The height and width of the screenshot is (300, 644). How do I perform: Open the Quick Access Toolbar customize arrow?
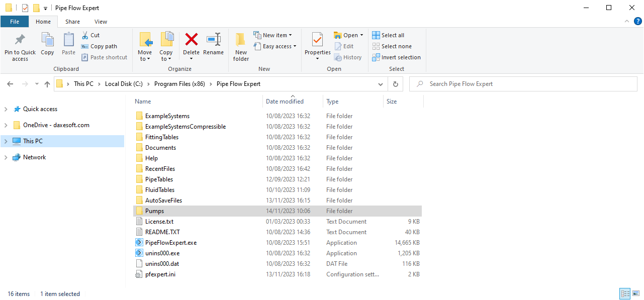pos(46,8)
